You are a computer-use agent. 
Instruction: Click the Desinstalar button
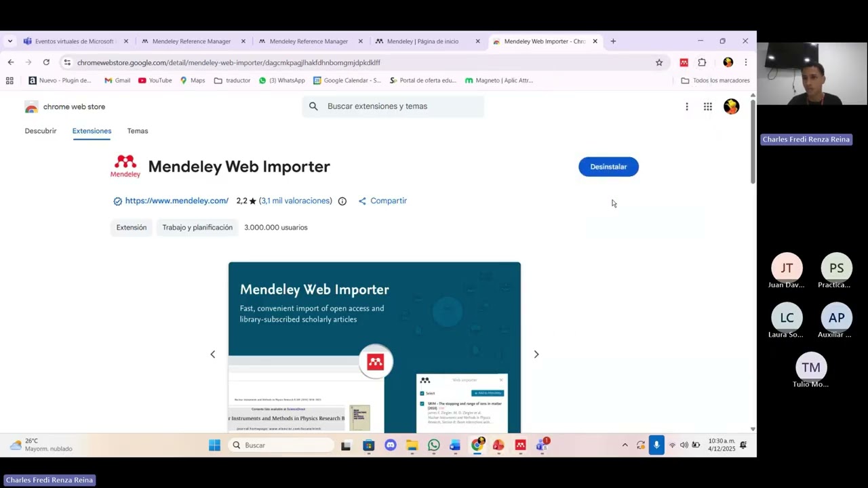[608, 167]
